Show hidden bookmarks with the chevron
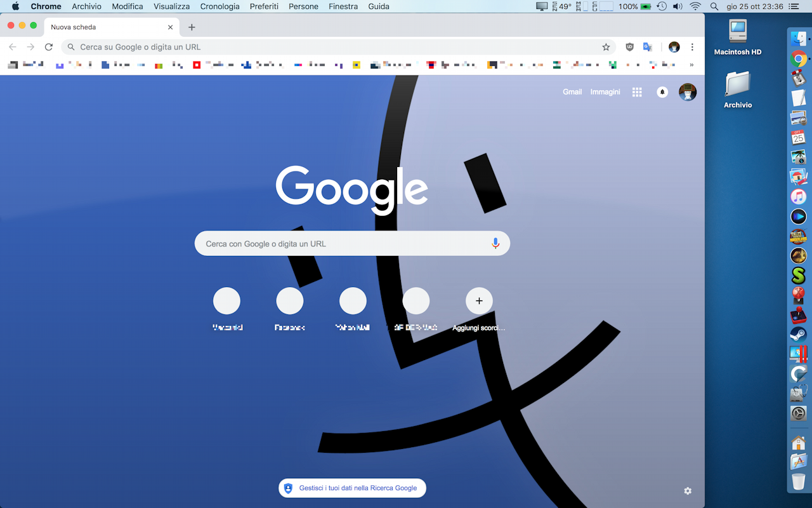This screenshot has width=812, height=508. (691, 65)
